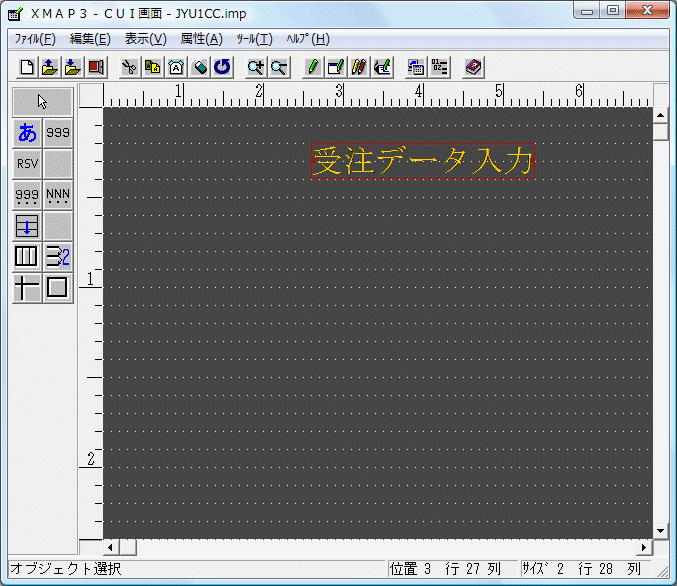677x586 pixels.
Task: Select the Japanese text 'あ' tool
Action: pyautogui.click(x=27, y=132)
